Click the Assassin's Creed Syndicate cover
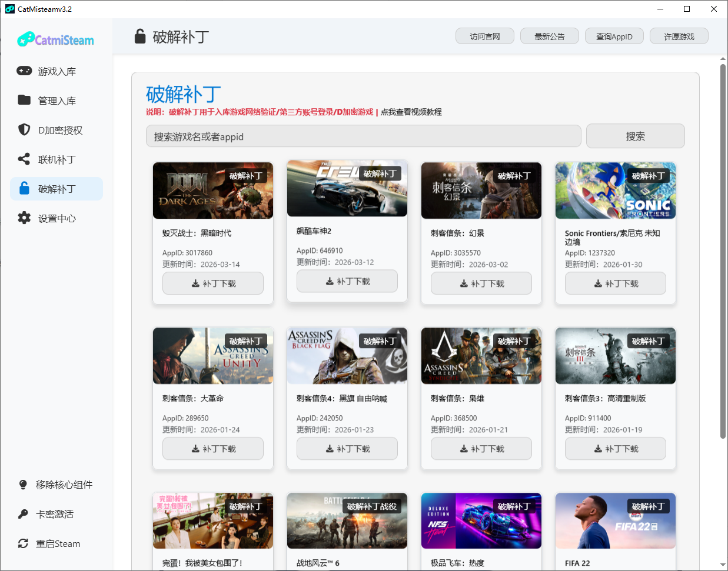 point(481,356)
